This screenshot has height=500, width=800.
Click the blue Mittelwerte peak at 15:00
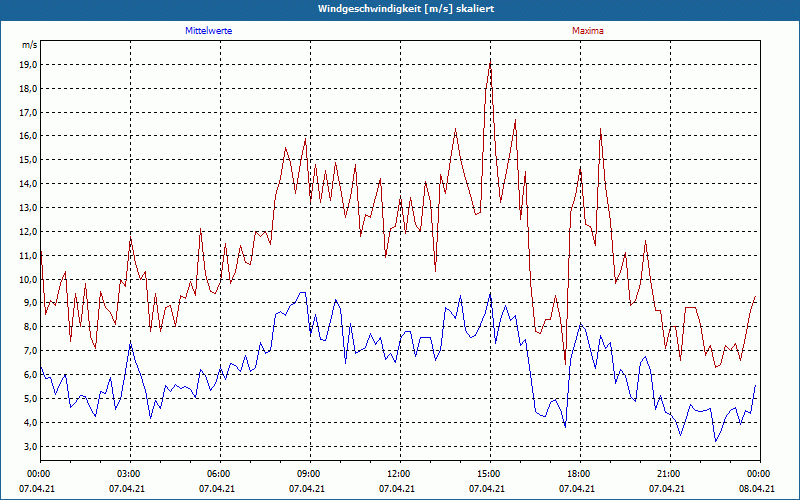point(490,294)
